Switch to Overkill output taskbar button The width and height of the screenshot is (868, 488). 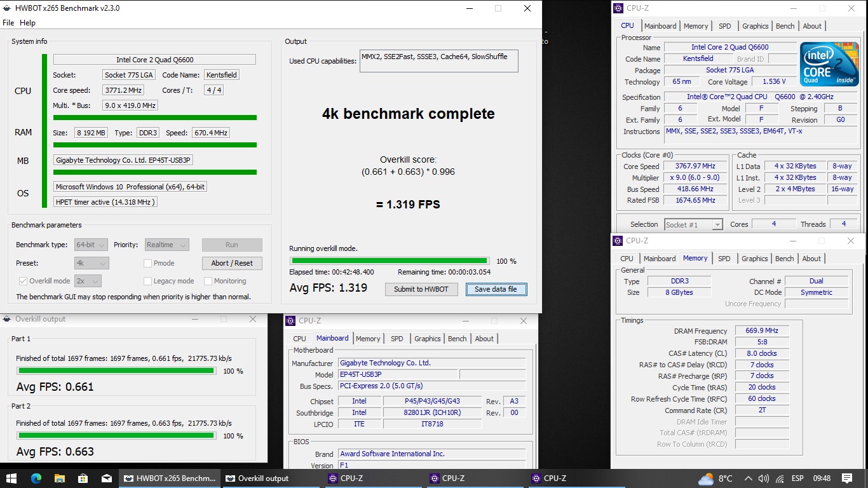(272, 478)
